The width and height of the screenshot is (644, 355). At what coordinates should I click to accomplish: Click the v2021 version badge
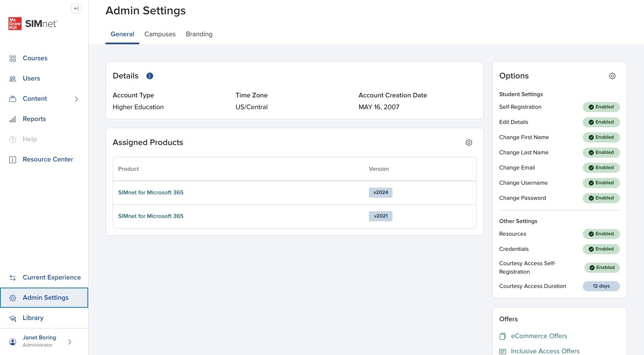381,216
